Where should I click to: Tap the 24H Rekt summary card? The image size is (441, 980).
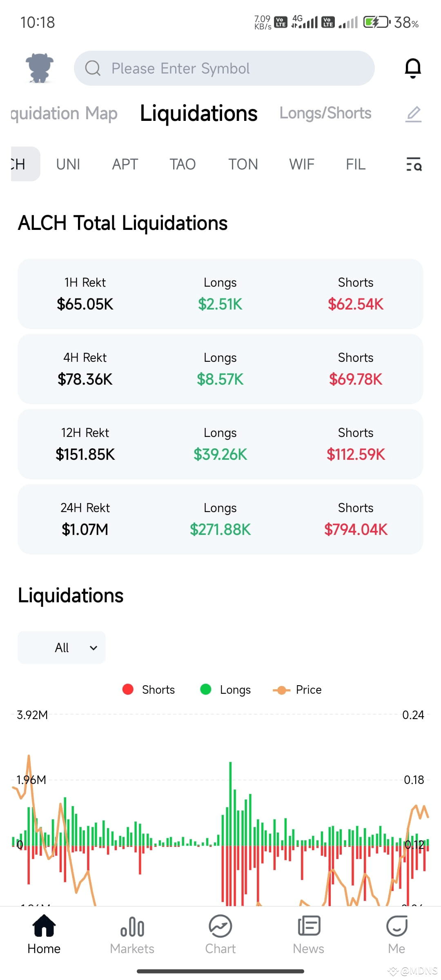pos(220,519)
